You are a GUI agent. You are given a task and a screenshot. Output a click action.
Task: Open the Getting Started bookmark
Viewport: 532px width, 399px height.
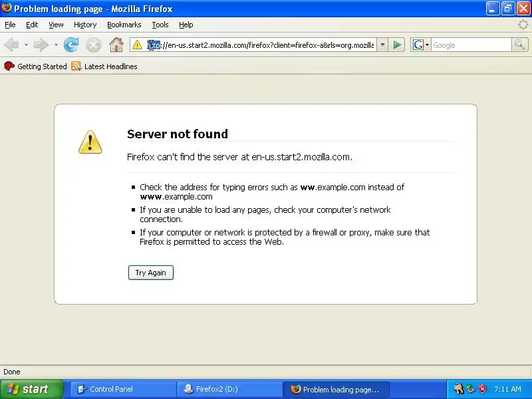[x=35, y=66]
